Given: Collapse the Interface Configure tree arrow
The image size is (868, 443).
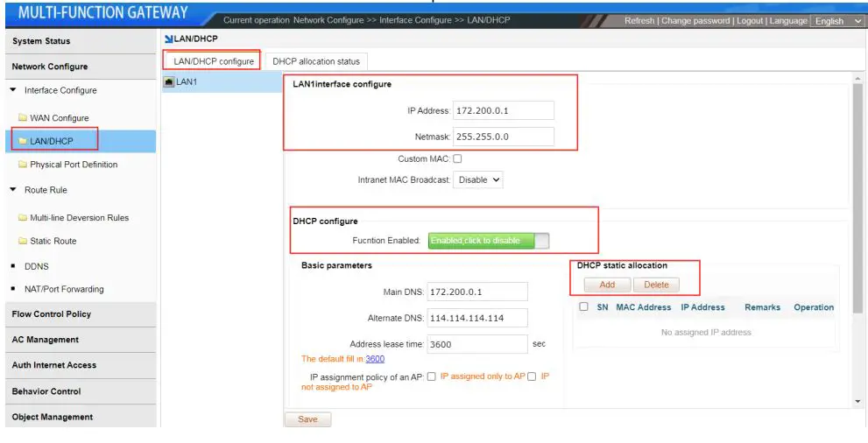Looking at the screenshot, I should click(13, 89).
